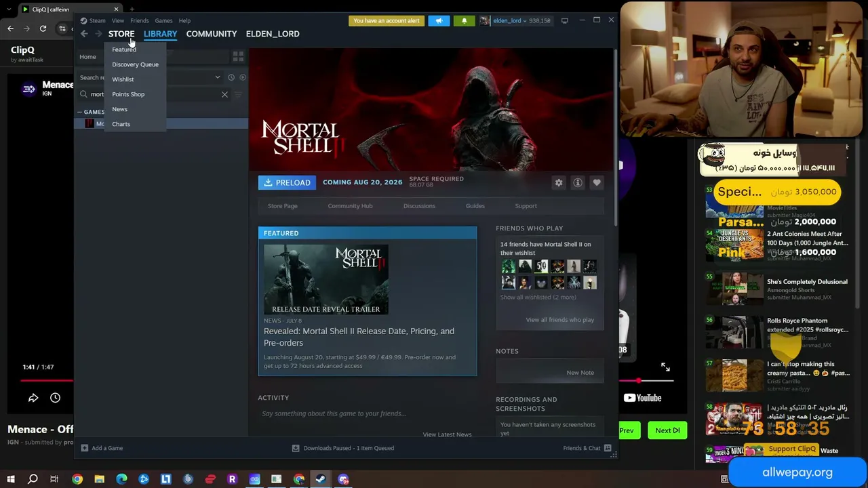Choose Discovery Queue from Store menu

point(135,64)
